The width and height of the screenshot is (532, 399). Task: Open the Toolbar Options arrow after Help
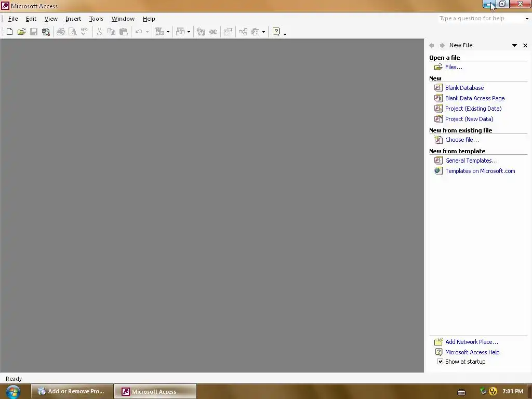[285, 33]
